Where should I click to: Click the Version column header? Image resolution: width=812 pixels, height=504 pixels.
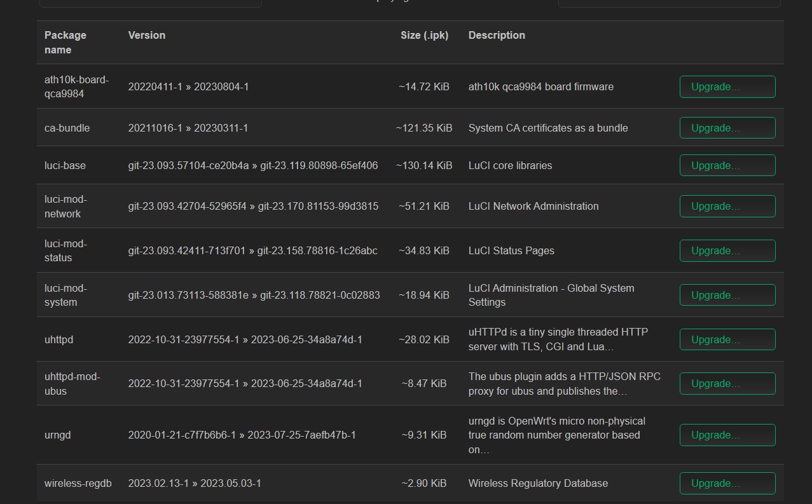(147, 35)
